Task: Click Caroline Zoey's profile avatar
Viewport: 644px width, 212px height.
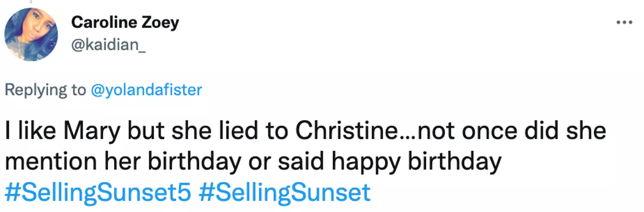Action: tap(31, 34)
